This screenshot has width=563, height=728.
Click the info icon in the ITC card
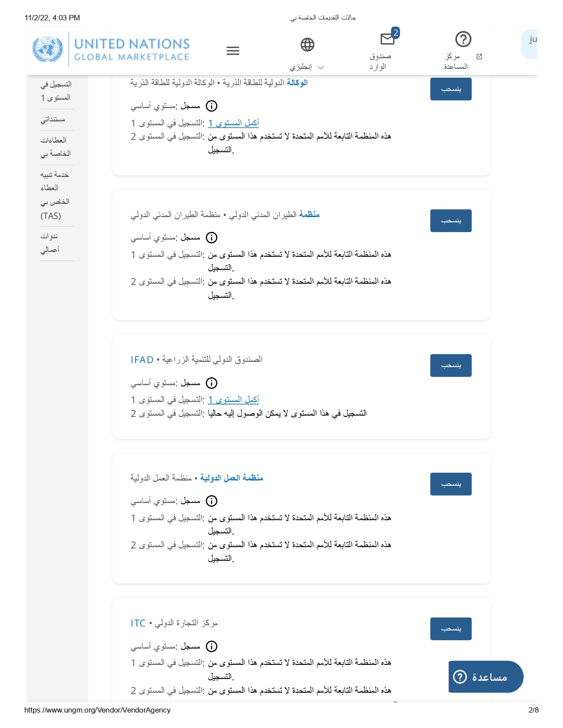(212, 646)
